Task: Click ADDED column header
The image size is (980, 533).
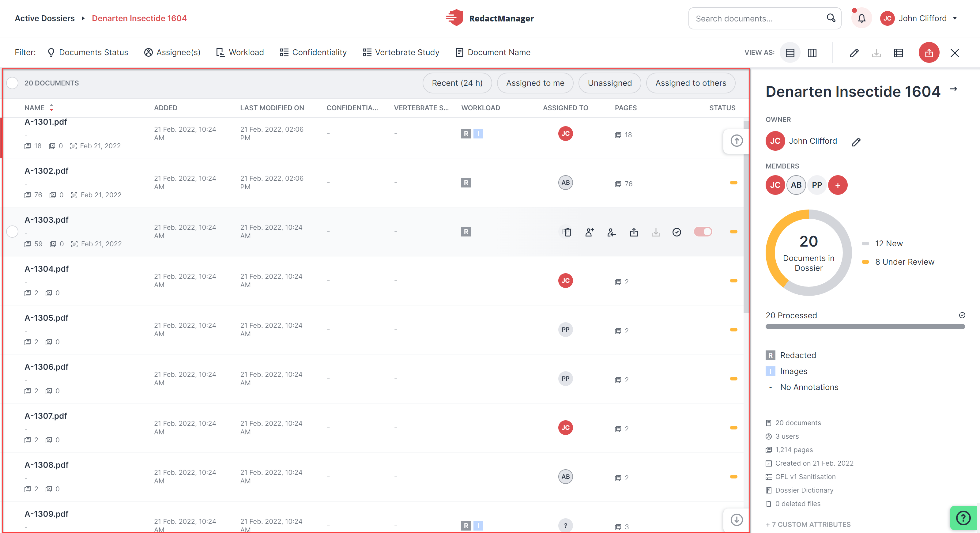Action: [165, 108]
